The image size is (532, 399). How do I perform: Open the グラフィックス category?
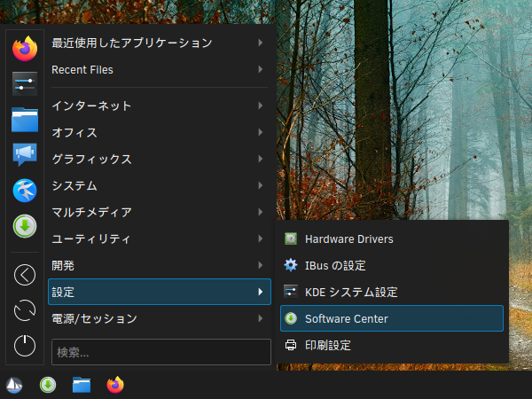(160, 159)
